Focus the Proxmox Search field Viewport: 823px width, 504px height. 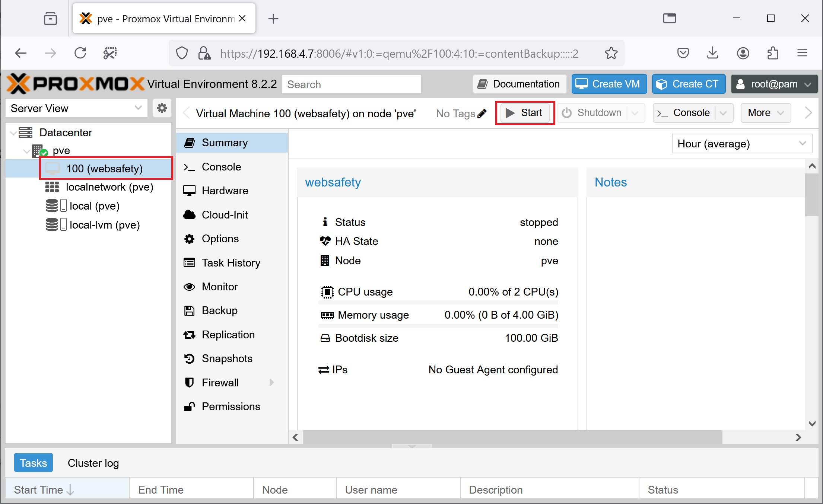point(352,84)
